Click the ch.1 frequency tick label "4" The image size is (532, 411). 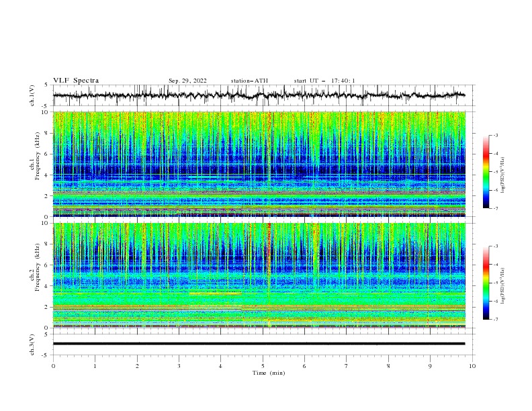(x=48, y=175)
